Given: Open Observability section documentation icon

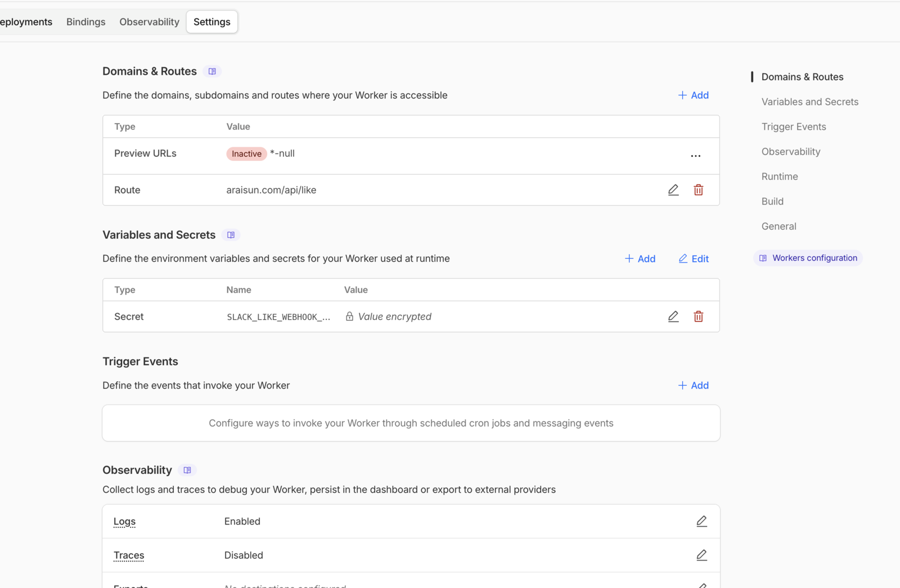Looking at the screenshot, I should tap(187, 470).
